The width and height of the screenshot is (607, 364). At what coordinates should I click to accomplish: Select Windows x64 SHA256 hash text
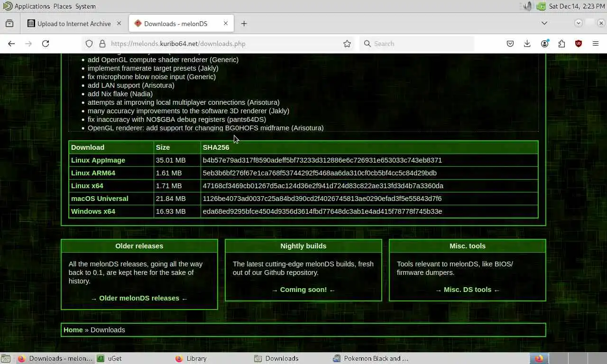coord(322,211)
